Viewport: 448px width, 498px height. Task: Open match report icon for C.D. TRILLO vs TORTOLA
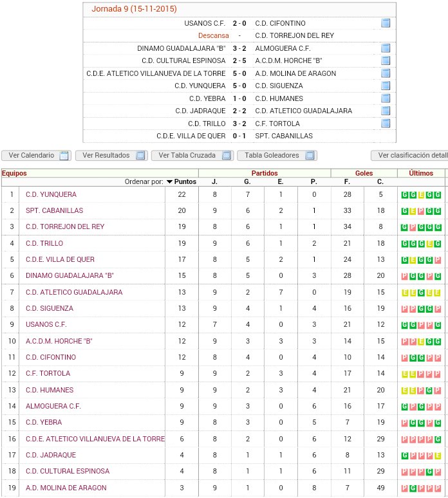pos(386,124)
